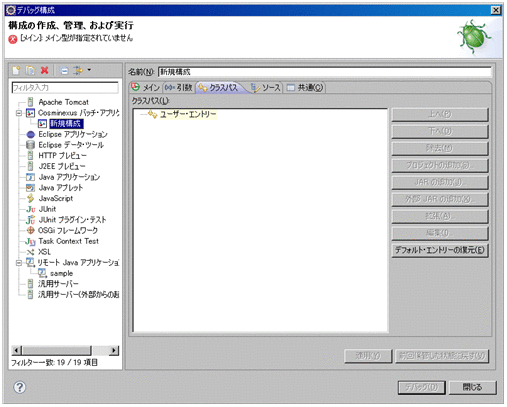The height and width of the screenshot is (407, 507).
Task: Click the left arrow of horizontal scrollbar
Action: [x=17, y=350]
